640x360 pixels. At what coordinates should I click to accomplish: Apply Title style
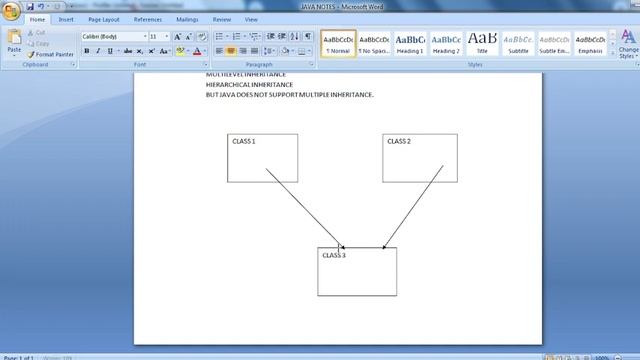tap(482, 43)
